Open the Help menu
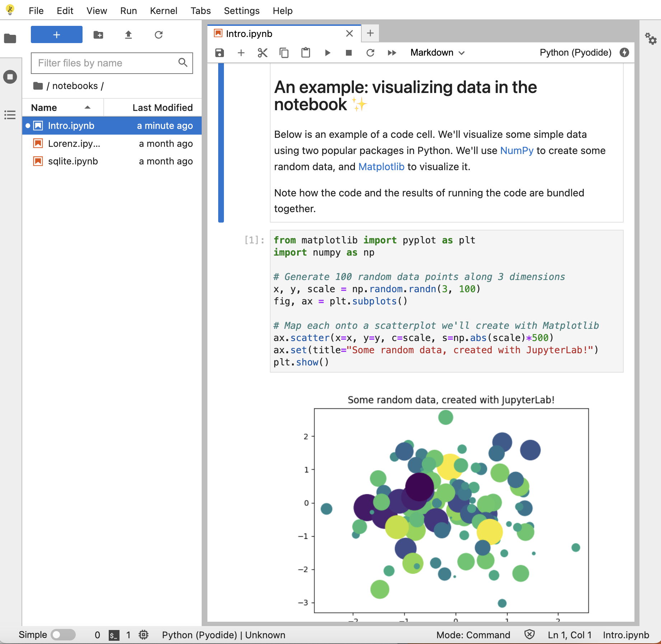This screenshot has height=644, width=661. point(283,11)
